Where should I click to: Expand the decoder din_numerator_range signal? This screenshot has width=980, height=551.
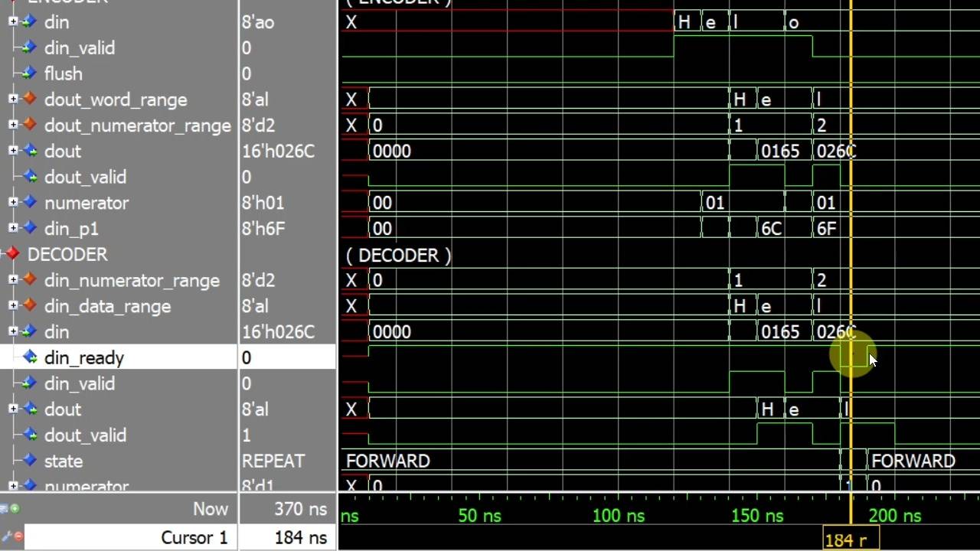pos(13,279)
